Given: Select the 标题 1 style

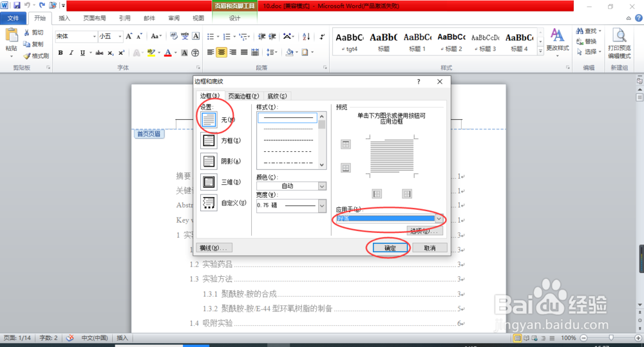Looking at the screenshot, I should click(x=417, y=42).
